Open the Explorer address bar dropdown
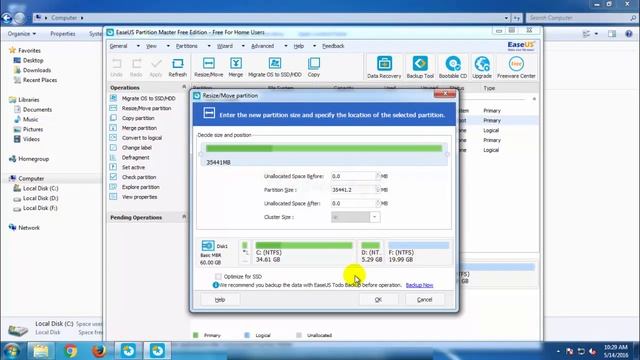This screenshot has height=360, width=640. [506, 18]
